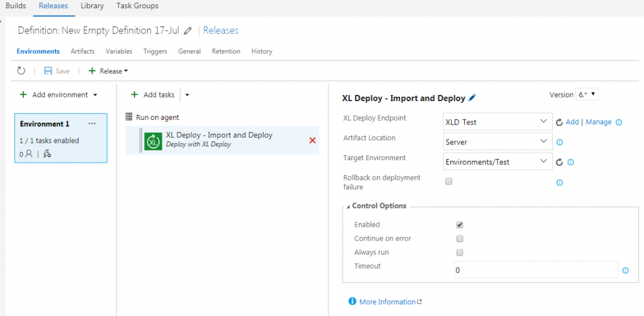
Task: Expand the Release dropdown arrow
Action: tap(126, 71)
